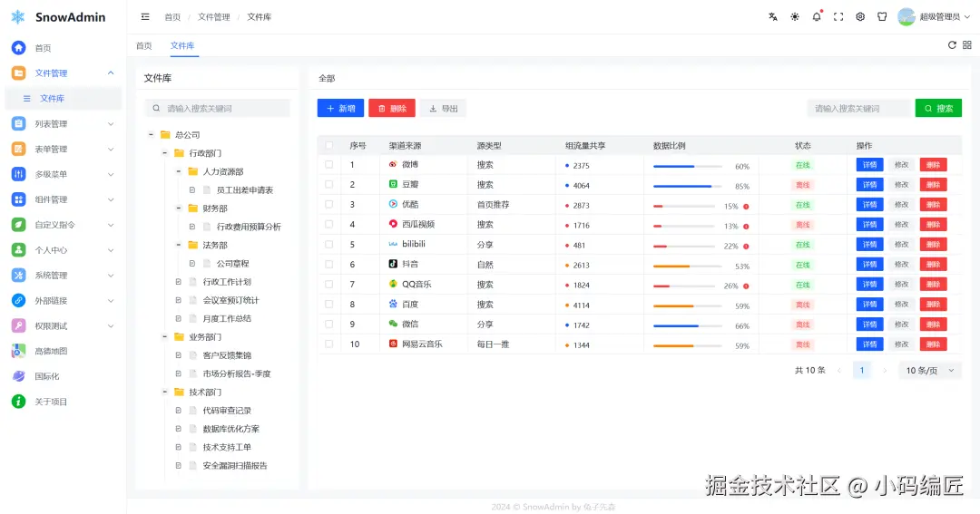Click the blue 新增 button
Image resolution: width=980 pixels, height=514 pixels.
[340, 108]
